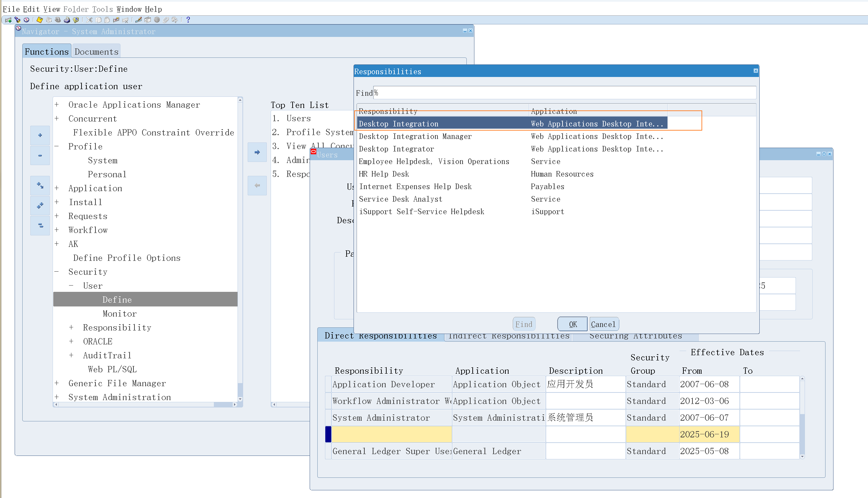The image size is (868, 498).
Task: Click the flashlight Find icon
Action: point(17,20)
